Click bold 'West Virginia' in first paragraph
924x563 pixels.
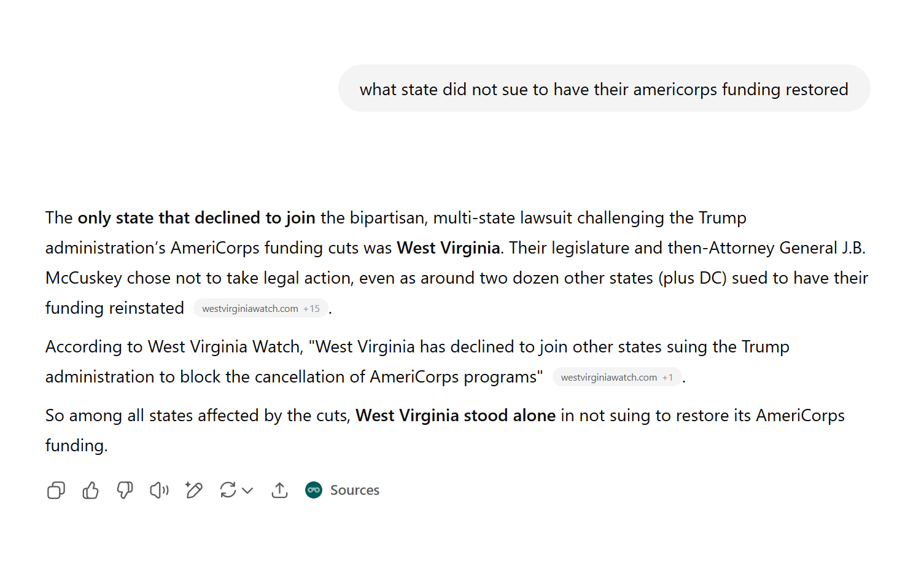pyautogui.click(x=448, y=248)
